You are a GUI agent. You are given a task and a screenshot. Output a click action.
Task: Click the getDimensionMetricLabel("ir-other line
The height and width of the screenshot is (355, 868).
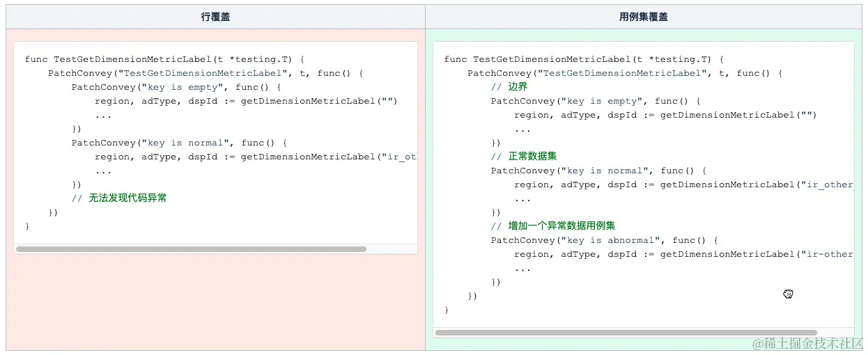[x=683, y=254]
